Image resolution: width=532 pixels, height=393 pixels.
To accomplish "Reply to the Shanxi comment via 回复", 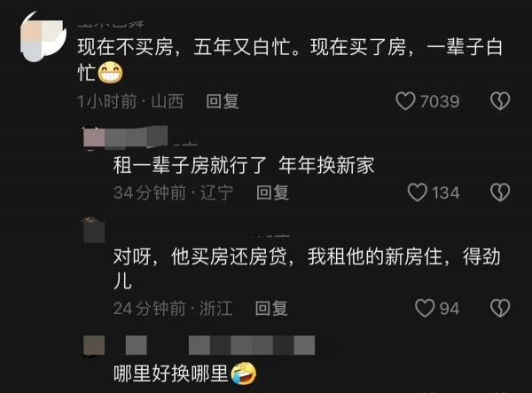I will [223, 101].
